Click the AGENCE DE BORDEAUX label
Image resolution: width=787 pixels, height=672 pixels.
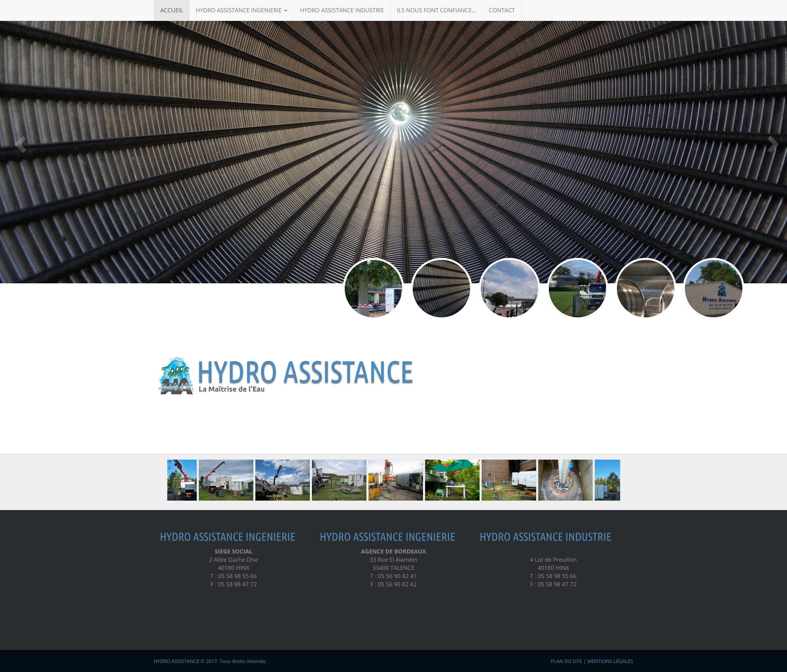click(x=393, y=551)
